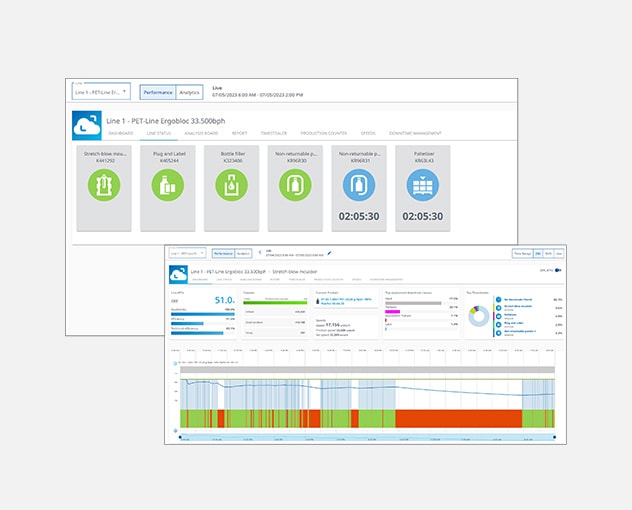Click the Stretch blow moulder machine icon
This screenshot has height=510, width=632.
pyautogui.click(x=105, y=186)
